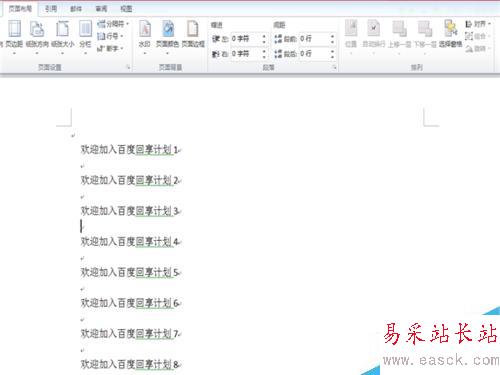Select the 页面布局 ribbon tab
This screenshot has width=500, height=375.
point(20,9)
